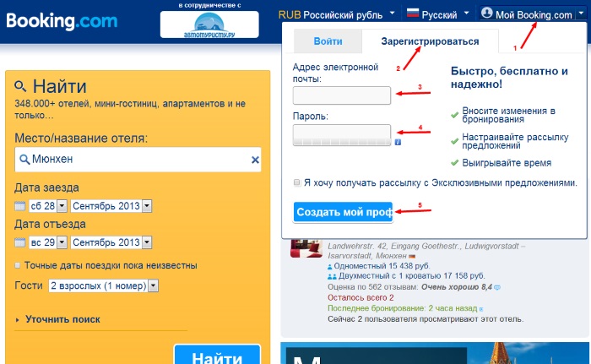Click the Осталось всего 2 notice
Image resolution: width=591 pixels, height=364 pixels.
[x=361, y=297]
